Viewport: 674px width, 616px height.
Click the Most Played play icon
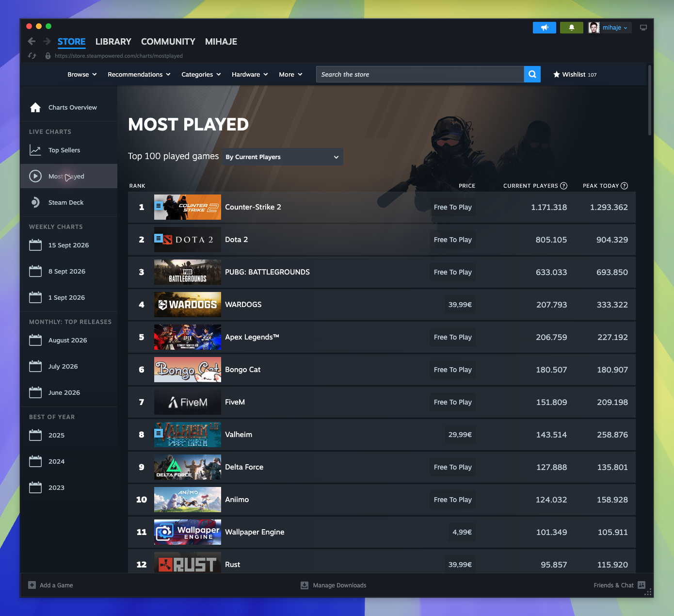35,176
